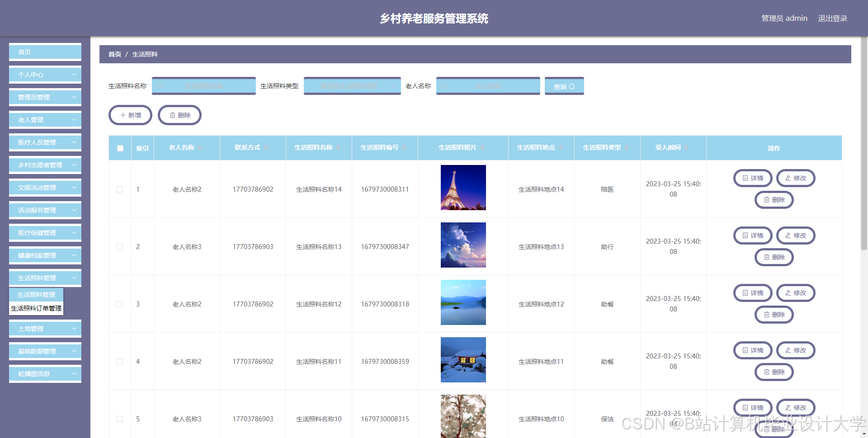The width and height of the screenshot is (868, 438).
Task: Expand 健康档案管理 sidebar menu
Action: (45, 255)
